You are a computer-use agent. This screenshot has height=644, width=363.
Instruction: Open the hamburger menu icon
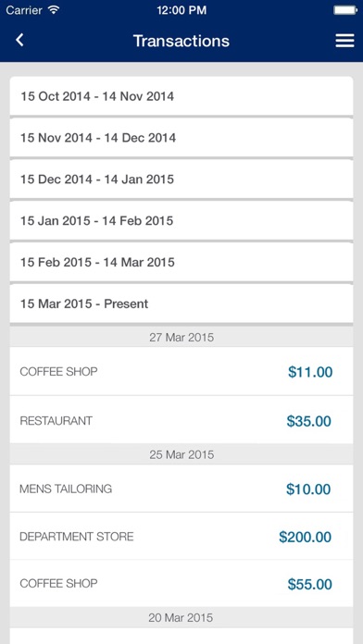click(x=344, y=41)
